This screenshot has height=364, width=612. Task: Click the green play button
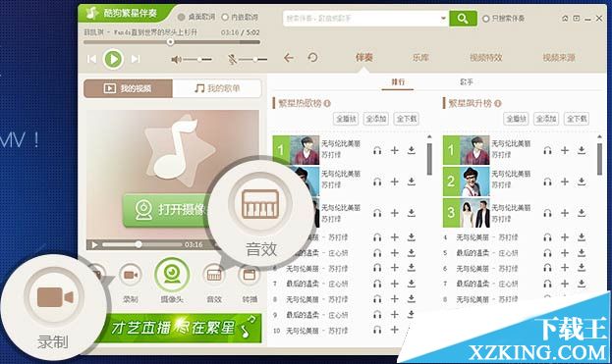pos(113,59)
